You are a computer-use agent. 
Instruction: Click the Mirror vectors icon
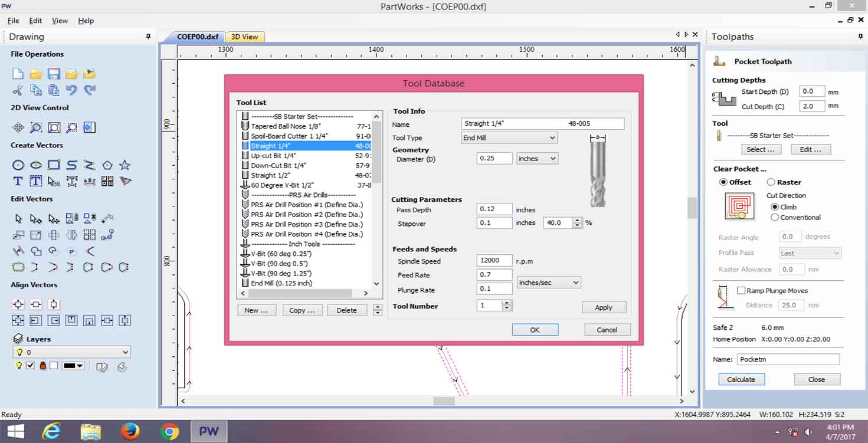tap(71, 235)
